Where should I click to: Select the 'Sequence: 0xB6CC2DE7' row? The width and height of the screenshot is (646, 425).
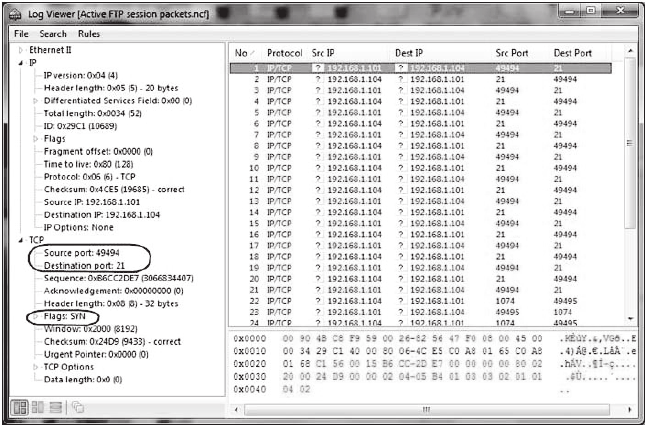coord(119,278)
